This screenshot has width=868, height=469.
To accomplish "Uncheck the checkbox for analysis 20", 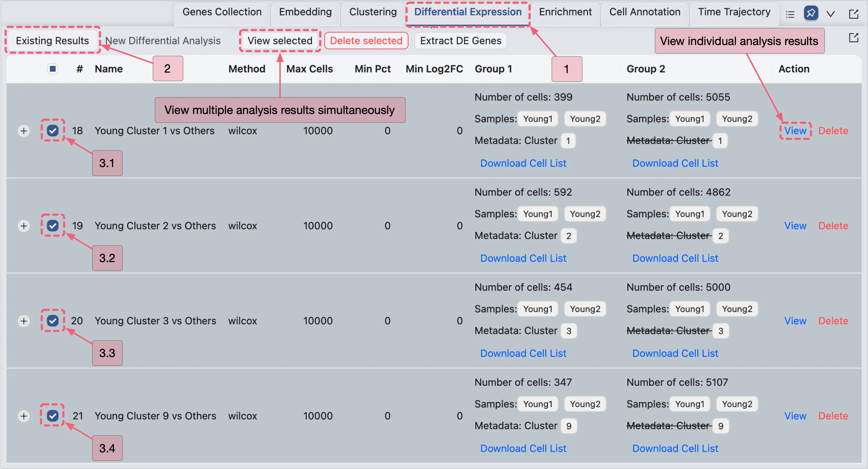I will coord(53,321).
